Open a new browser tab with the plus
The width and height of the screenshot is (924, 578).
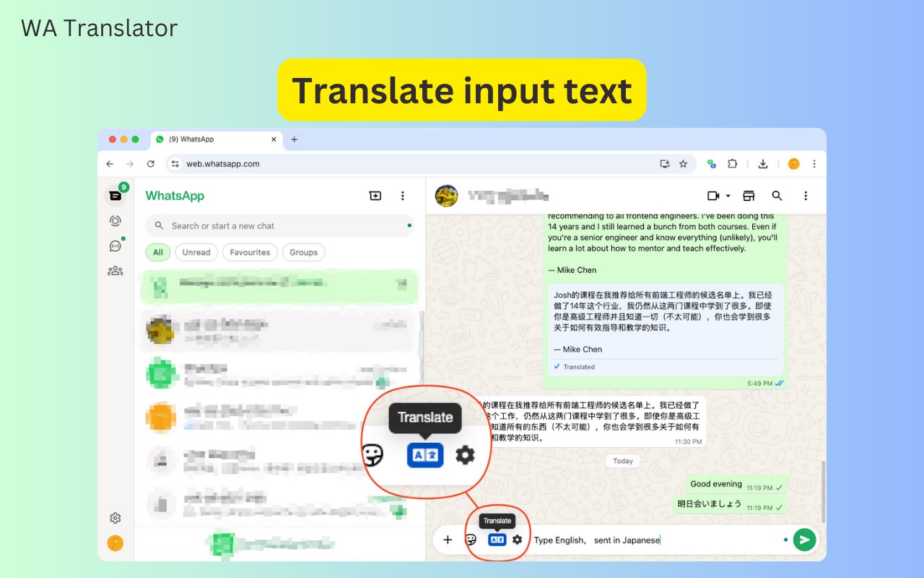point(294,139)
